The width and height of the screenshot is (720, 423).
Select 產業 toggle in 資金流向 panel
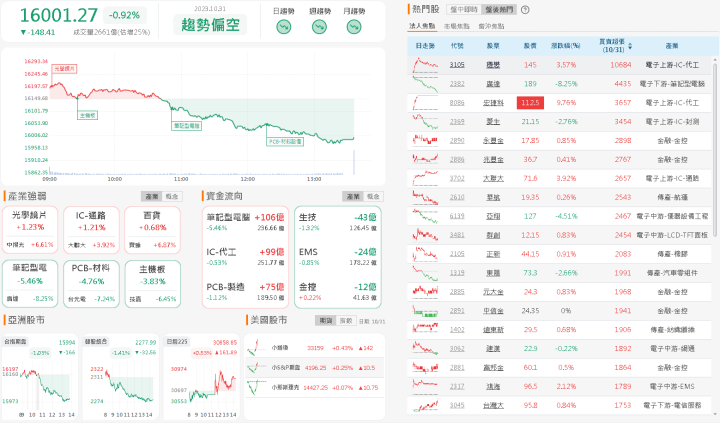coord(353,197)
